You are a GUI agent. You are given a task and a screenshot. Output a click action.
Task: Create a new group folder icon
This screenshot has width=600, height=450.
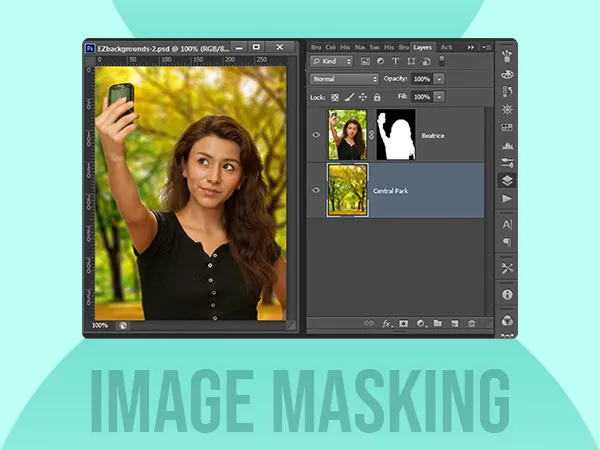(438, 324)
